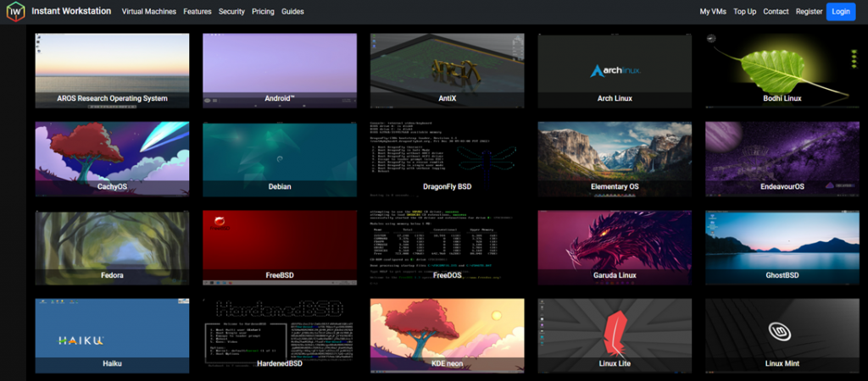This screenshot has width=868, height=381.
Task: Select the Haiku card
Action: click(x=113, y=336)
